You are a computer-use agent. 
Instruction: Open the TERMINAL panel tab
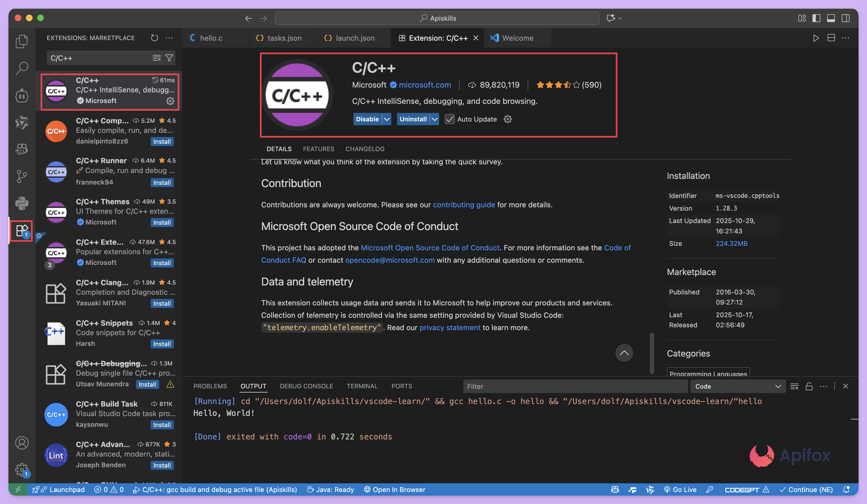click(362, 386)
